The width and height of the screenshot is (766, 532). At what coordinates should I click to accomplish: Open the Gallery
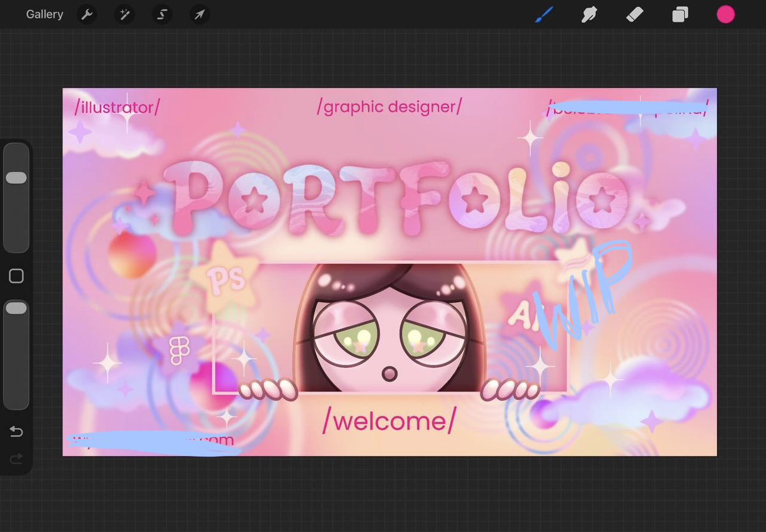pos(45,15)
